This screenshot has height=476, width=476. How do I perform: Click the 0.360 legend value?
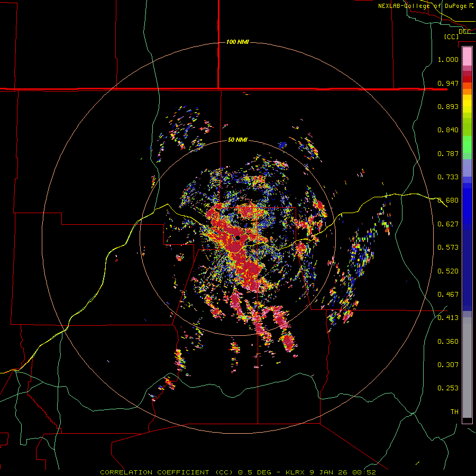pos(448,342)
